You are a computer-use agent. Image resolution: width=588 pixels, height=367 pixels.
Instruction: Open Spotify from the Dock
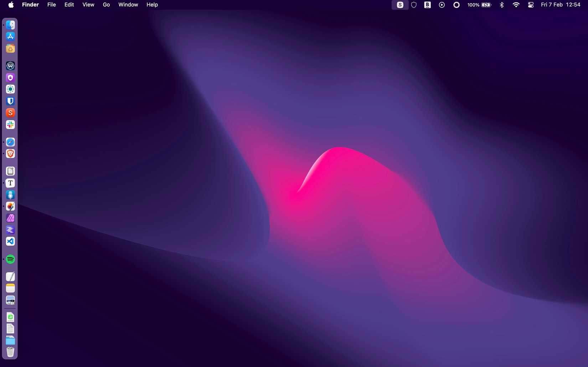(10, 259)
